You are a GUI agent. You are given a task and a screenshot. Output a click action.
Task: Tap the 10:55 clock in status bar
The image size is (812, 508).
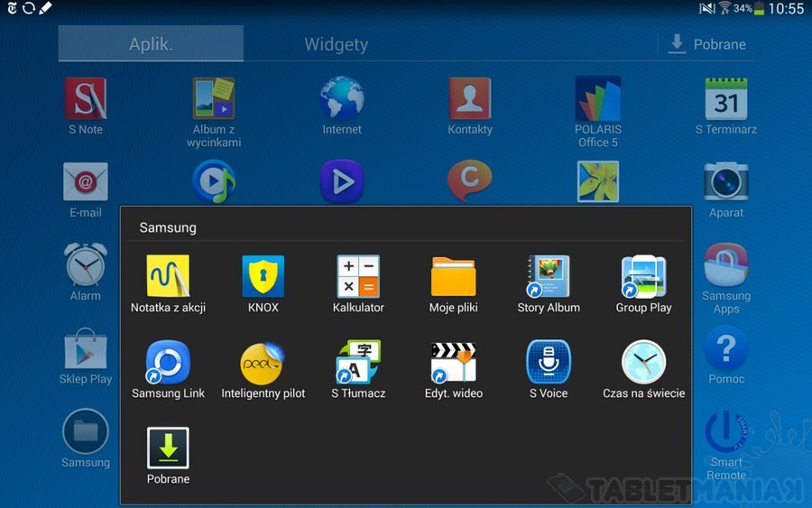(x=786, y=8)
